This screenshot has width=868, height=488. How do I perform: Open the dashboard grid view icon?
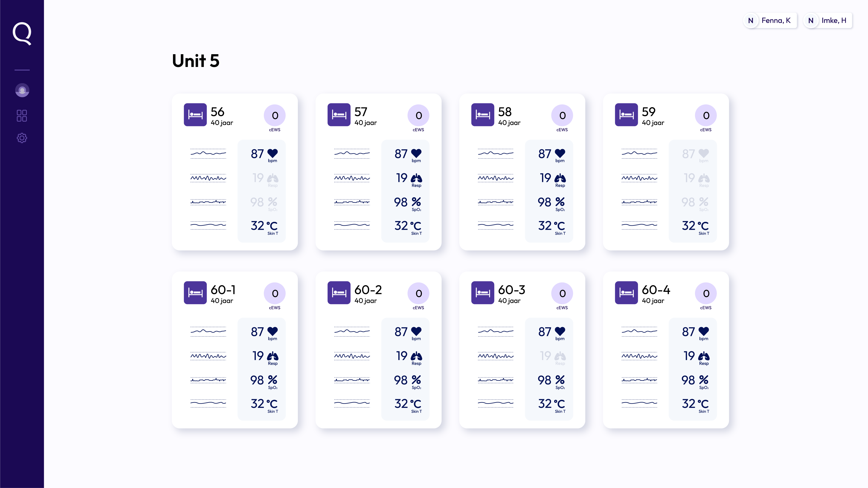[x=22, y=115]
